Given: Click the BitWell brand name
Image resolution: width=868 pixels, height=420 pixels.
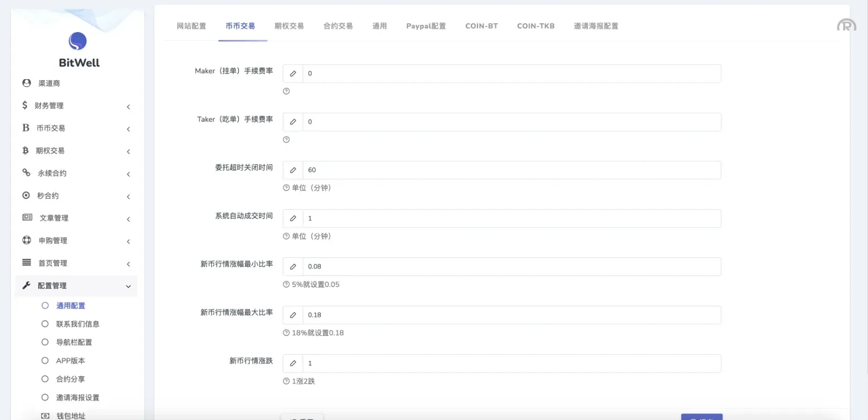Looking at the screenshot, I should pyautogui.click(x=79, y=63).
